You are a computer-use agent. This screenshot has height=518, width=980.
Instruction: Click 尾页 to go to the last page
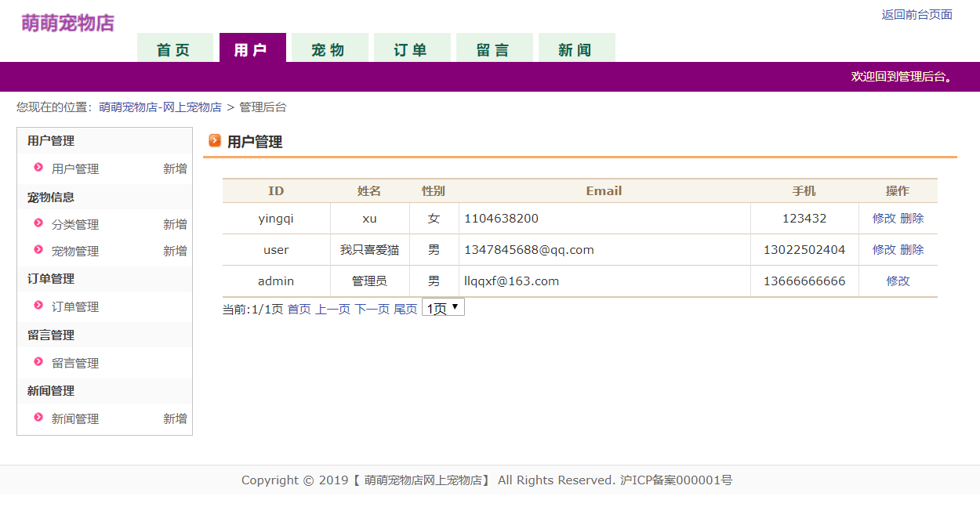(x=405, y=309)
